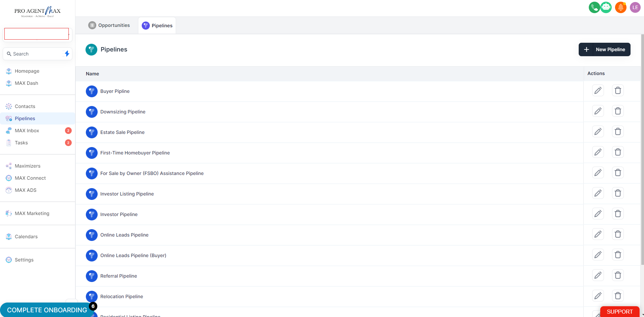
Task: Edit the FSBO Assistance Pipeline
Action: pyautogui.click(x=598, y=173)
